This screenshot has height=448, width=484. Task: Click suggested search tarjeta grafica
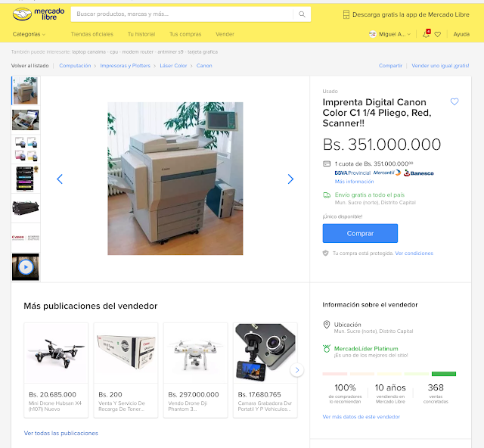pyautogui.click(x=203, y=52)
